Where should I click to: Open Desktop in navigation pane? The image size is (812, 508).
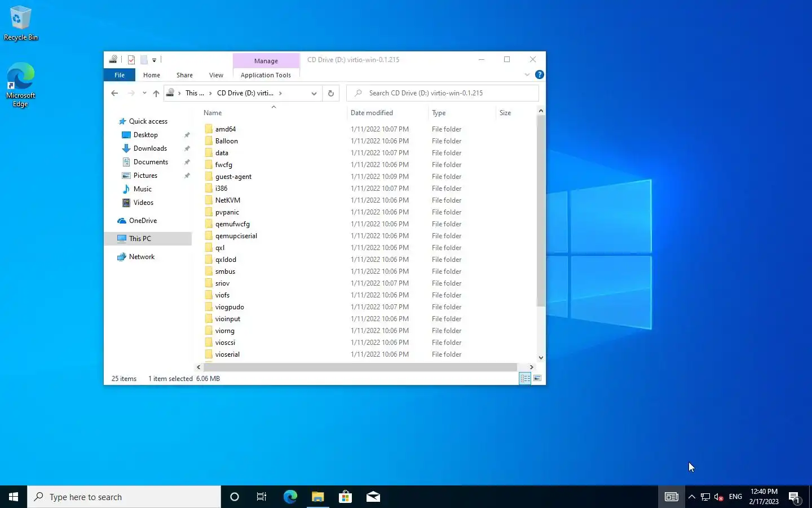pos(145,135)
